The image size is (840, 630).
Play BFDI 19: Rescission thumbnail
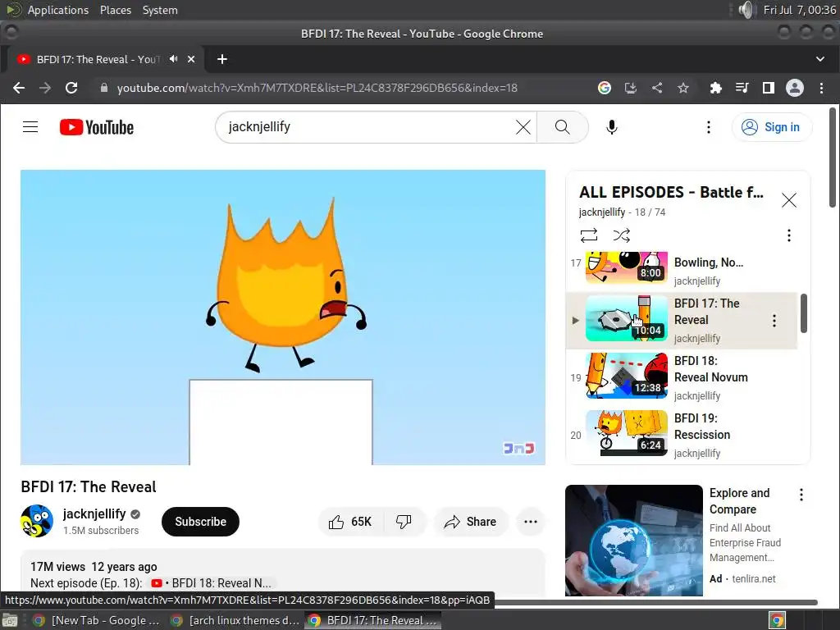(626, 433)
